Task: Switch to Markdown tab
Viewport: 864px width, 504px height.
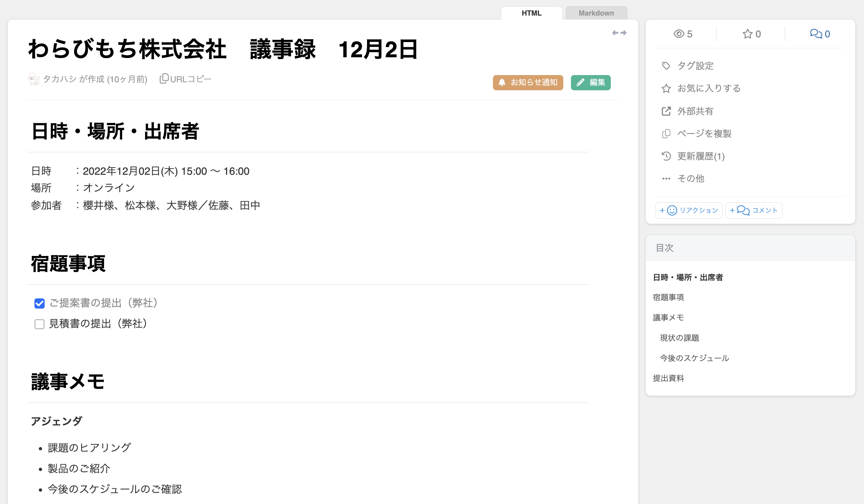Action: [x=596, y=13]
